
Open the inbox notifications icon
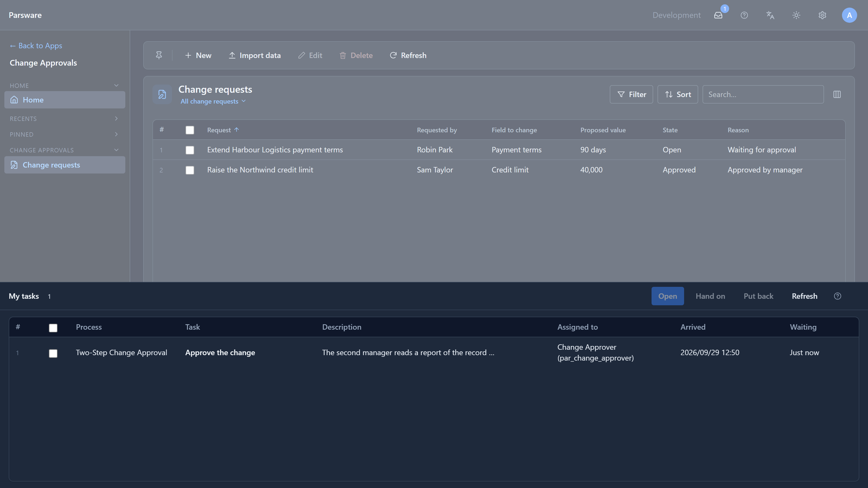[x=718, y=15]
